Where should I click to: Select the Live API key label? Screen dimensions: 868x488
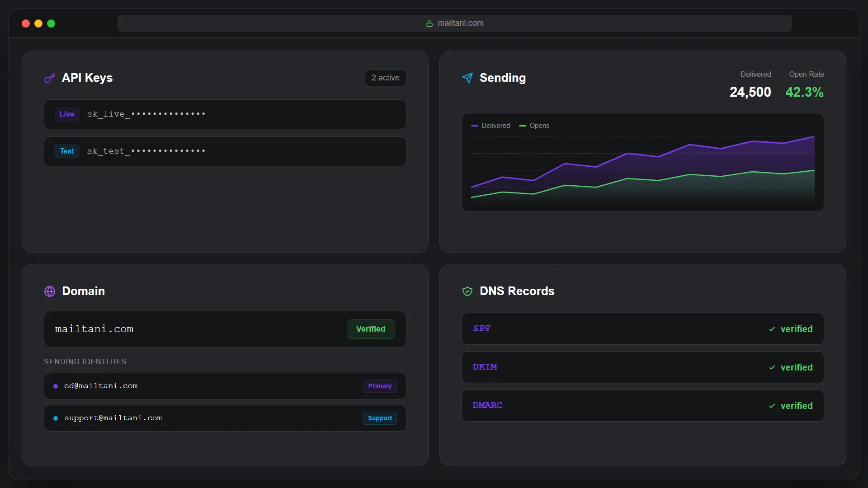click(x=66, y=114)
